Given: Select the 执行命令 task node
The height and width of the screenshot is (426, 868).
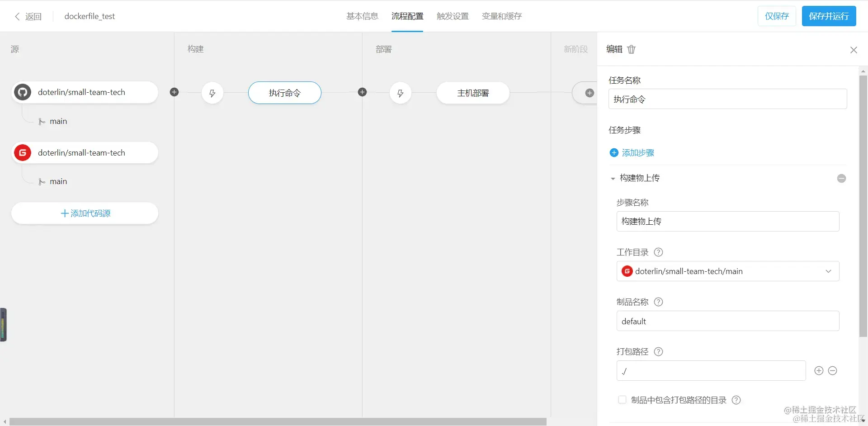Looking at the screenshot, I should click(x=285, y=93).
